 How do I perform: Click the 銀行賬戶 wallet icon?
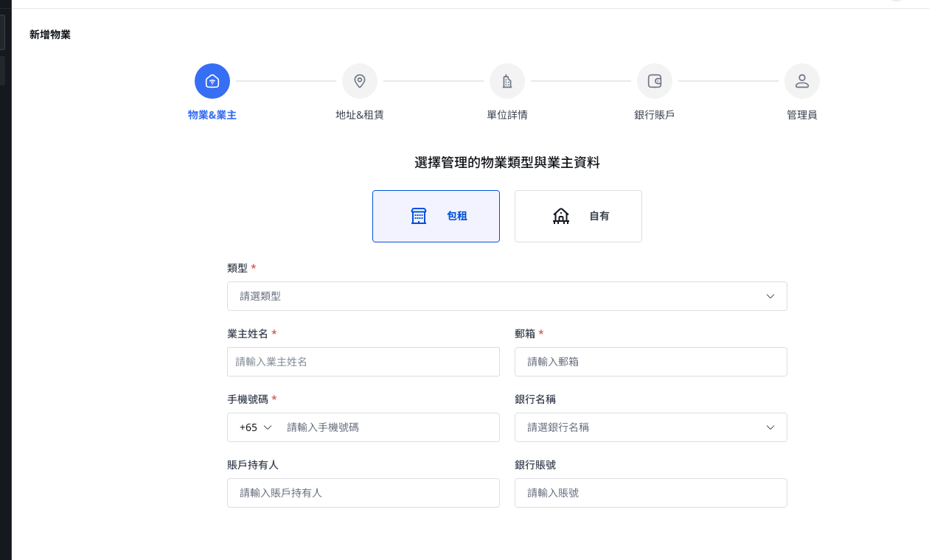click(655, 81)
